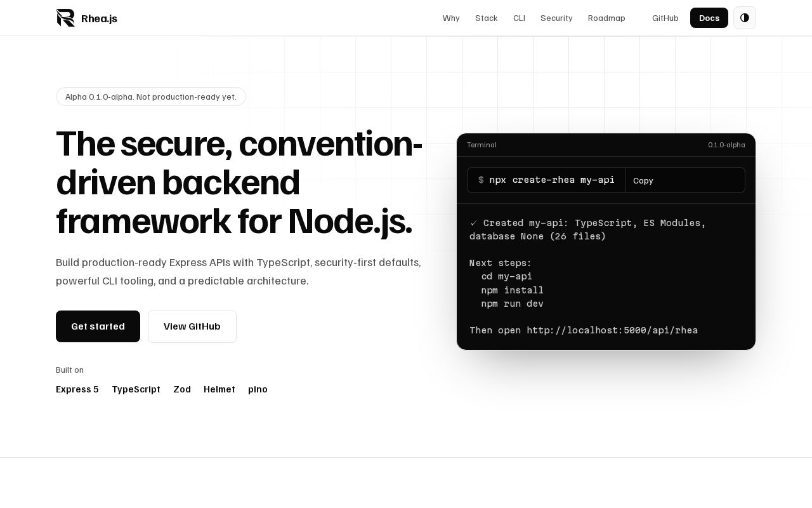Click the 'npm install' terminal line
Viewport: 812px width, 508px height.
tap(513, 290)
